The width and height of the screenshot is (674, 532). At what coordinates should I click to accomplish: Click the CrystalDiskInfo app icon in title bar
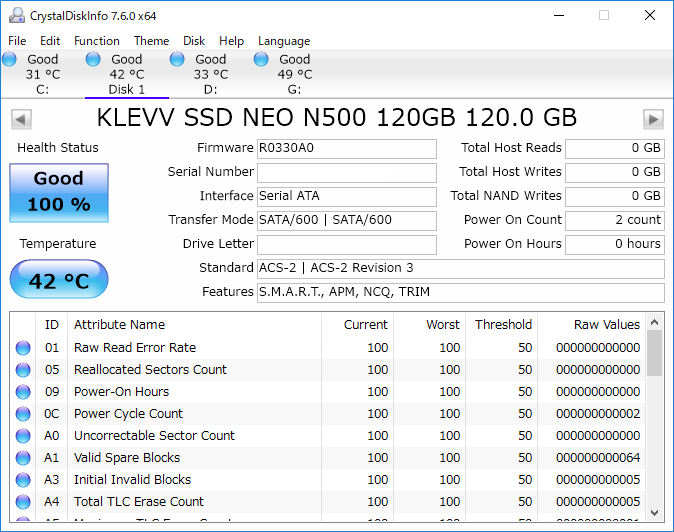(x=17, y=15)
